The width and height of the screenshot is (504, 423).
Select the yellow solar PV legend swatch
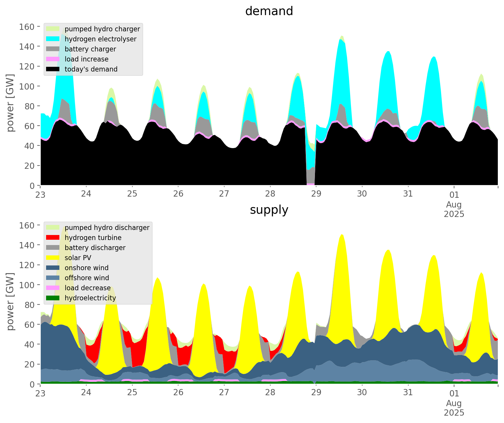tap(53, 258)
